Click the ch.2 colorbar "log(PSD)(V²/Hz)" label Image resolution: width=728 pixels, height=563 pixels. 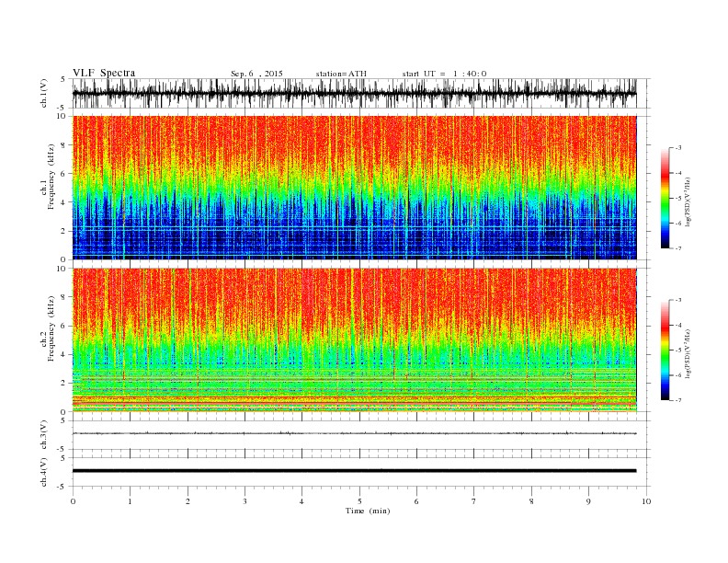(689, 353)
